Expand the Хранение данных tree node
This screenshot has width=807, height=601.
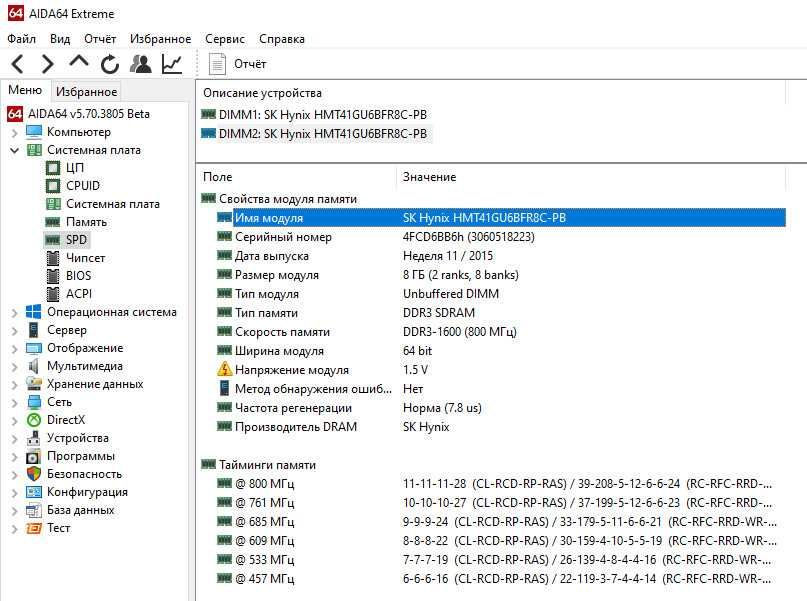14,385
